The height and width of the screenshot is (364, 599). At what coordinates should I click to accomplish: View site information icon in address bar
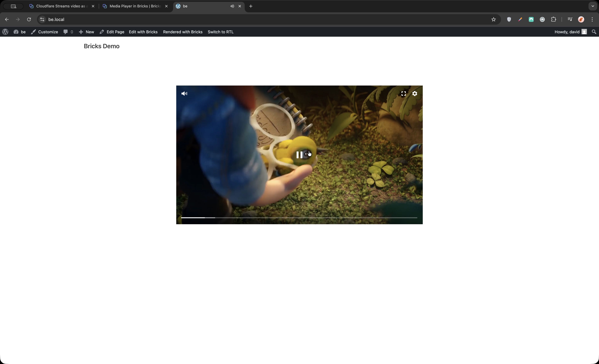[x=42, y=19]
